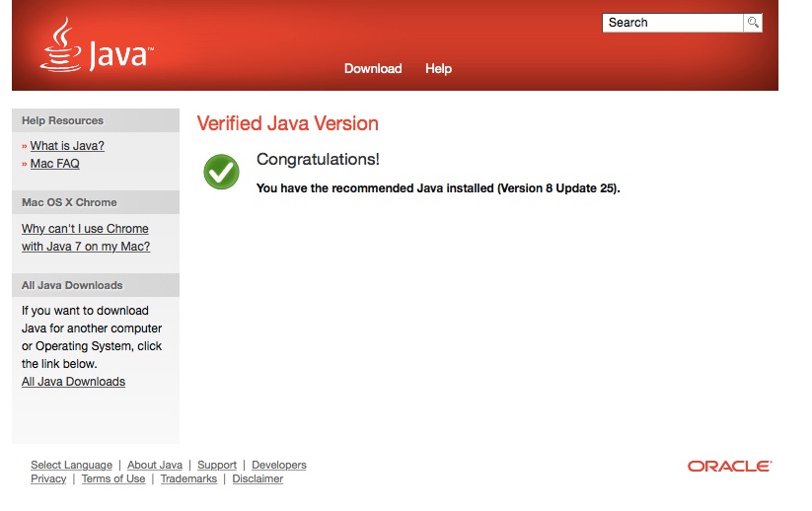This screenshot has height=511, width=812.
Task: Open About Java footer link
Action: (x=155, y=465)
